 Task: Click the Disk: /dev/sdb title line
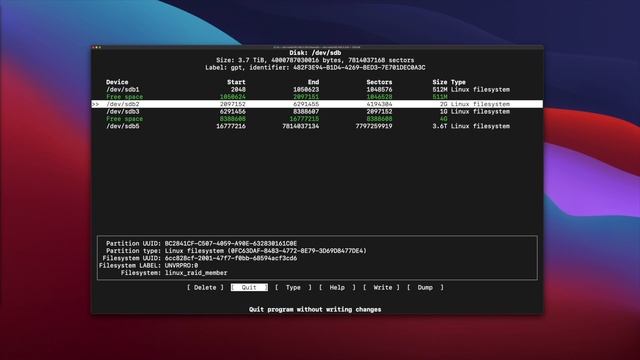(x=315, y=53)
